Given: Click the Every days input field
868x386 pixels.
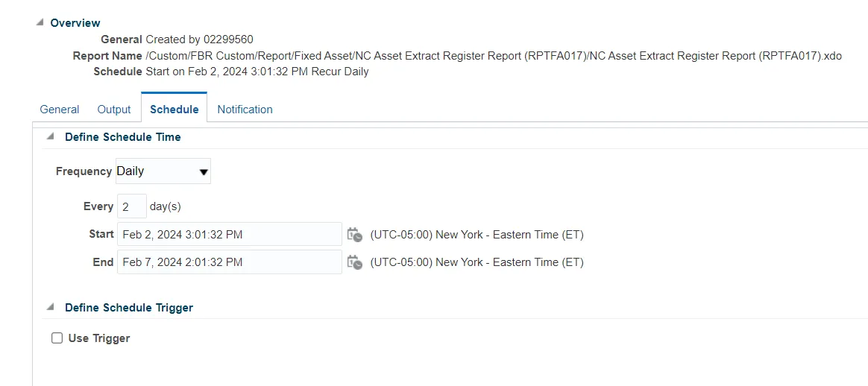Looking at the screenshot, I should [132, 206].
